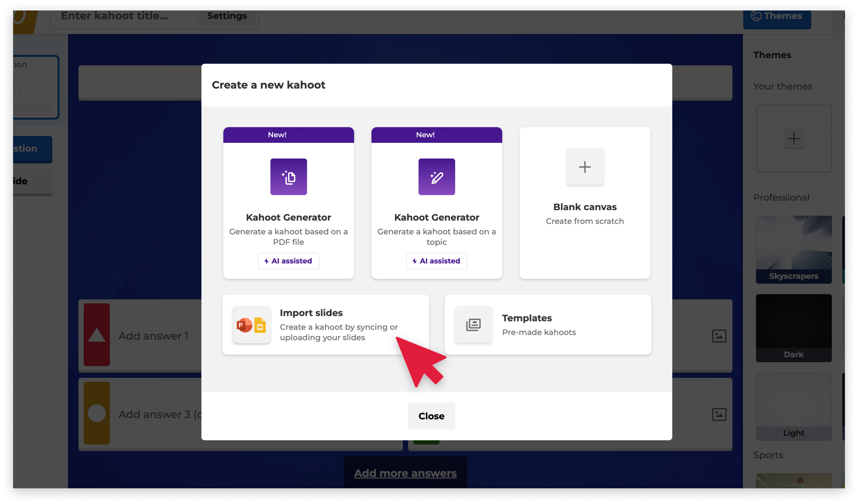Click the Blank canvas plus icon
Viewport: 858px width, 504px height.
click(585, 167)
